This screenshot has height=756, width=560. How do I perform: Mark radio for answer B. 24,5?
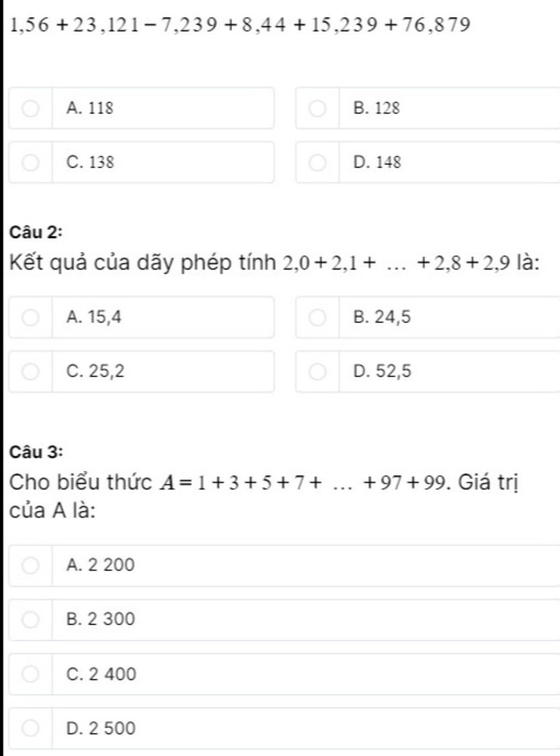[x=317, y=317]
